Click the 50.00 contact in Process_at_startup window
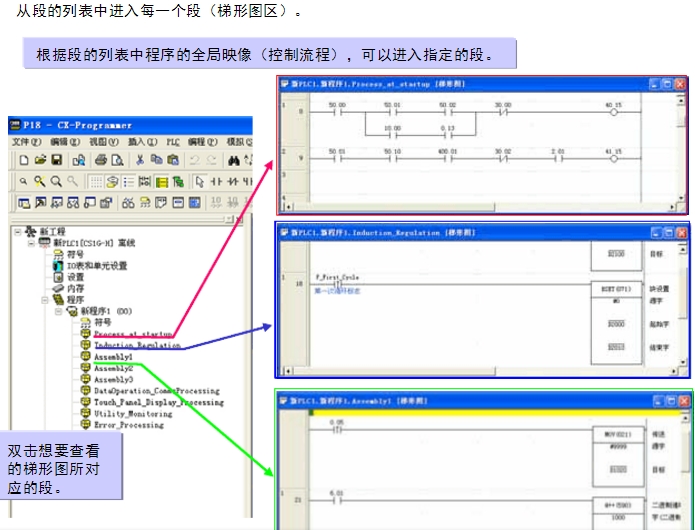695x530 pixels. click(337, 113)
